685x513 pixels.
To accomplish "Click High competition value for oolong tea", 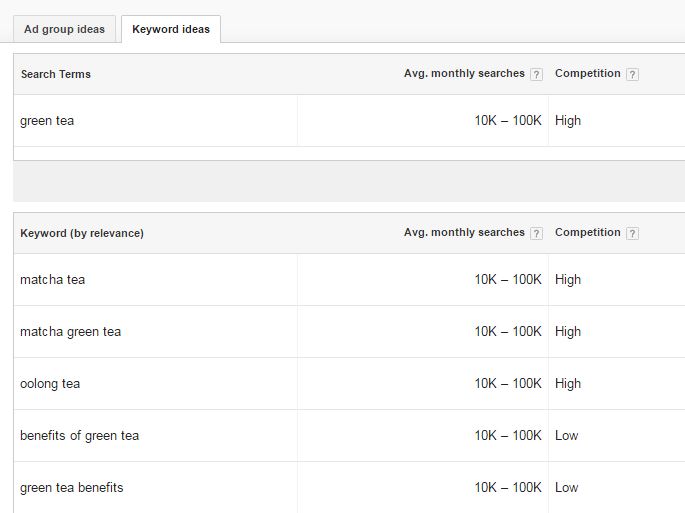I will tap(568, 384).
